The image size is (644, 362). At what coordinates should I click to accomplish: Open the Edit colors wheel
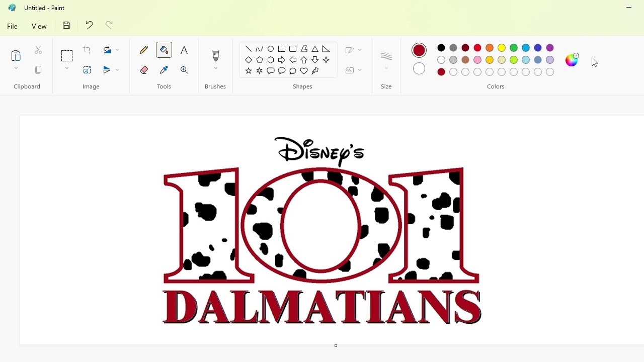pyautogui.click(x=572, y=60)
